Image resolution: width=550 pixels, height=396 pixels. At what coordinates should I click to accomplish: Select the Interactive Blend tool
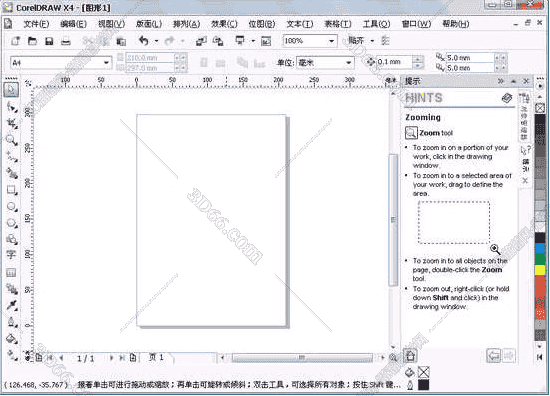(12, 289)
